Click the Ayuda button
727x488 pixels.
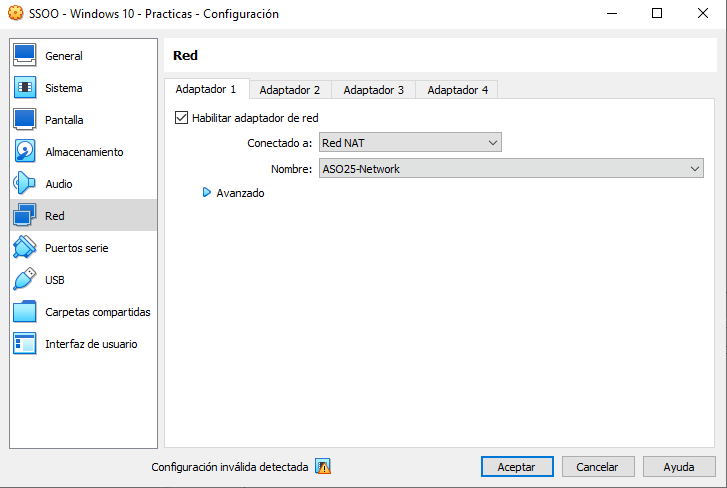coord(679,467)
